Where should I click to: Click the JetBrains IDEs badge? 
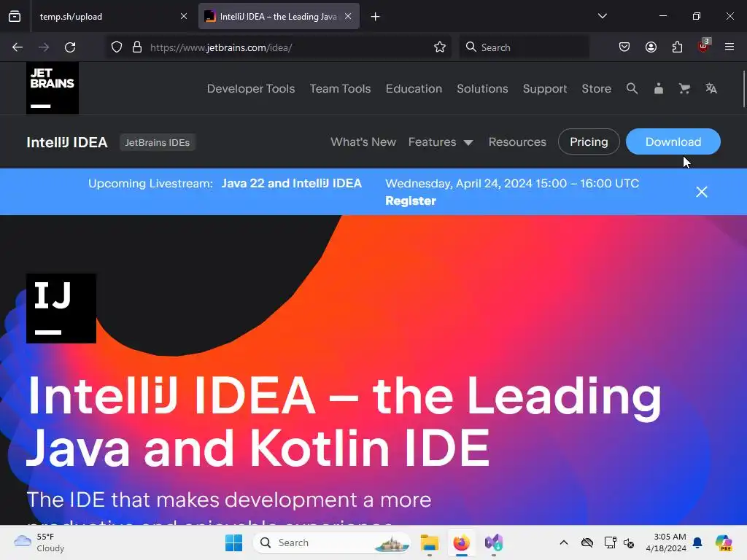pyautogui.click(x=158, y=142)
